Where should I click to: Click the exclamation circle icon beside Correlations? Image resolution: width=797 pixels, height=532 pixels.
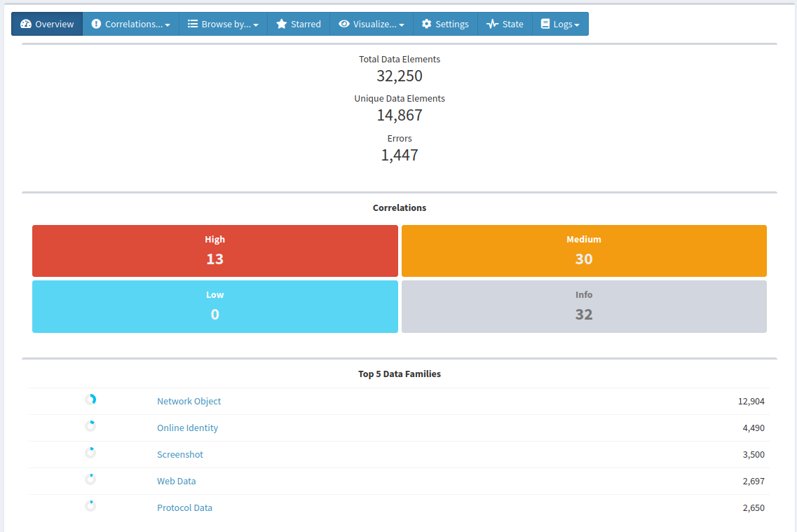[x=96, y=24]
